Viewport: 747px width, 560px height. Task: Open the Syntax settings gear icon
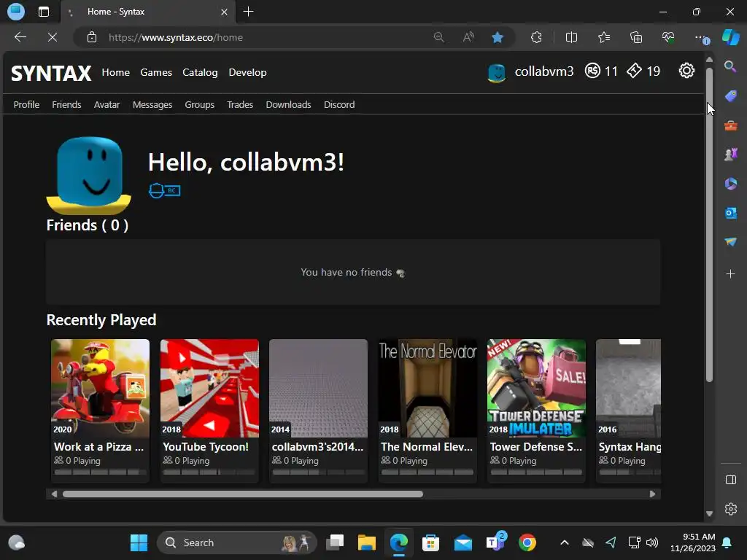(x=686, y=71)
